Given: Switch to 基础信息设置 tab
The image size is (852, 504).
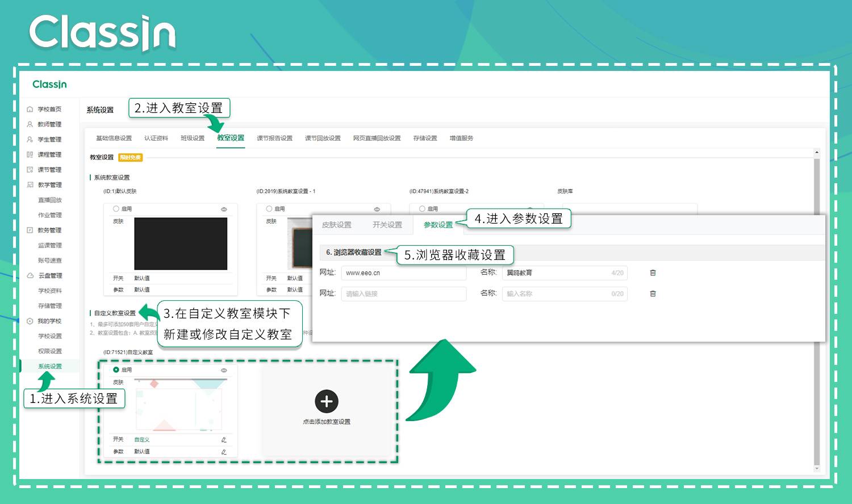Looking at the screenshot, I should coord(114,138).
